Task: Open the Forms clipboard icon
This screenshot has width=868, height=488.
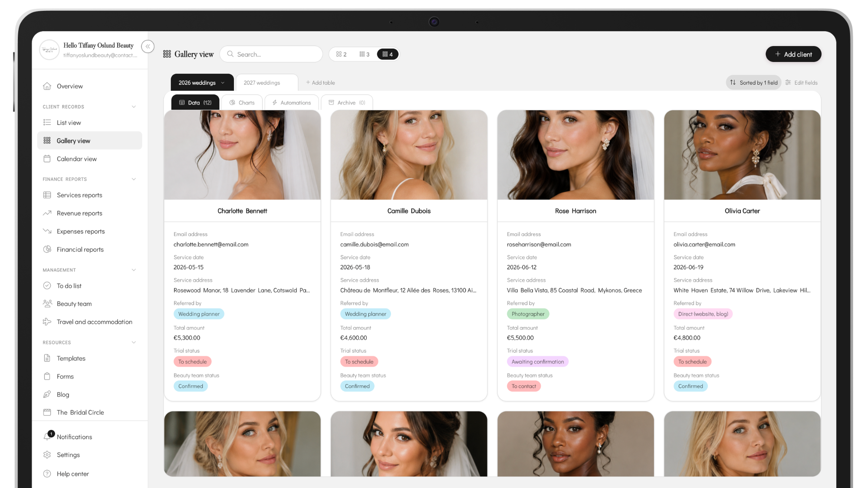Action: coord(47,376)
